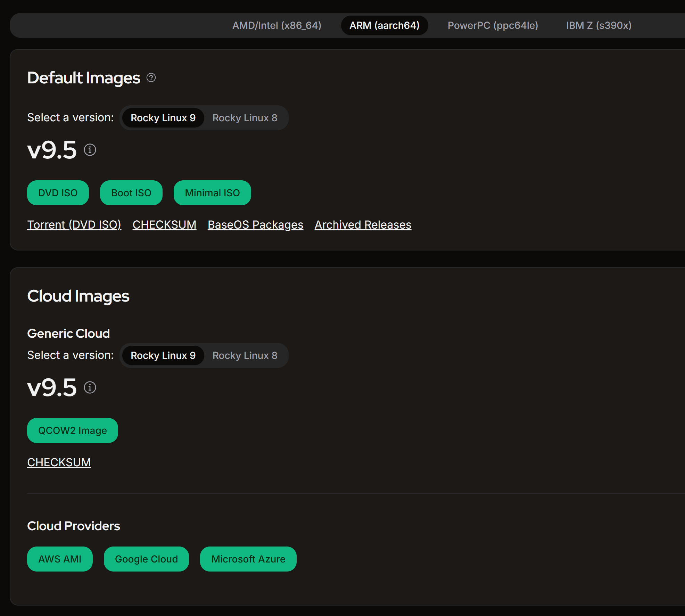The image size is (685, 616).
Task: Click the Default Images help question-mark icon
Action: point(151,77)
